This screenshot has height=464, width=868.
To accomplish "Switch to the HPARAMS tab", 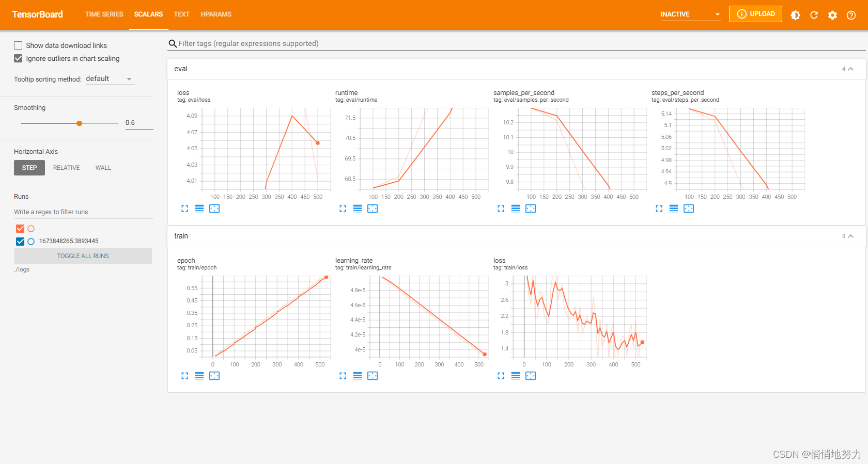I will pos(216,14).
